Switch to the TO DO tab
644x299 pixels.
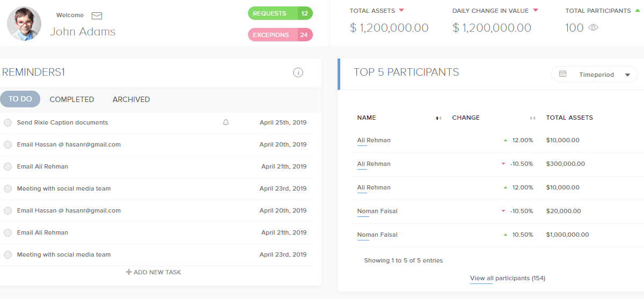[20, 99]
